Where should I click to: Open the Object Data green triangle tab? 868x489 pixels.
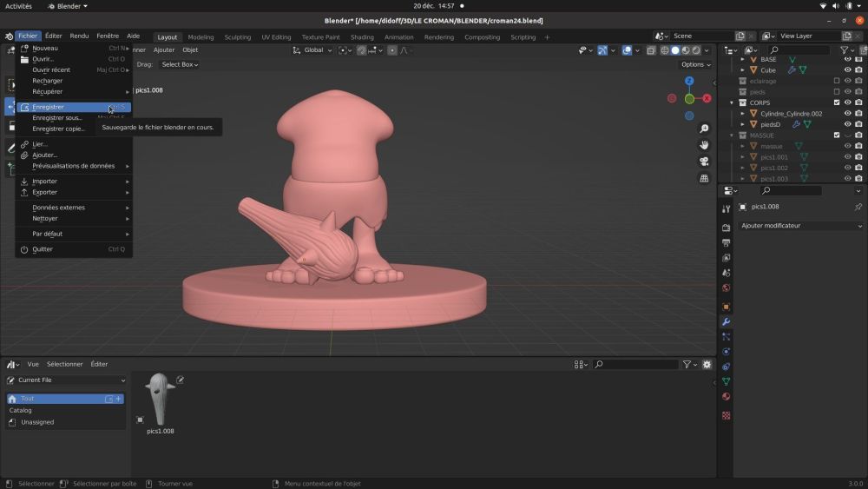coord(726,381)
